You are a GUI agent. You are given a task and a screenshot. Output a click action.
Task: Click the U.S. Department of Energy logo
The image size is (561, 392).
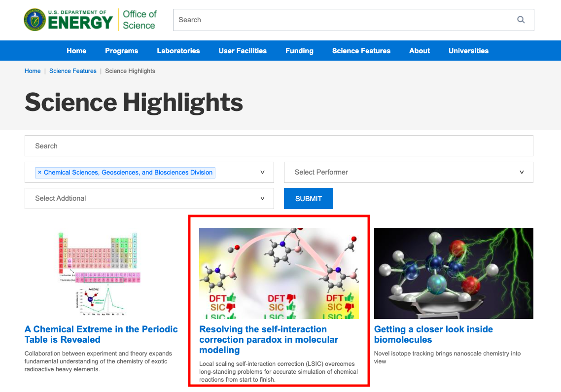pos(69,20)
